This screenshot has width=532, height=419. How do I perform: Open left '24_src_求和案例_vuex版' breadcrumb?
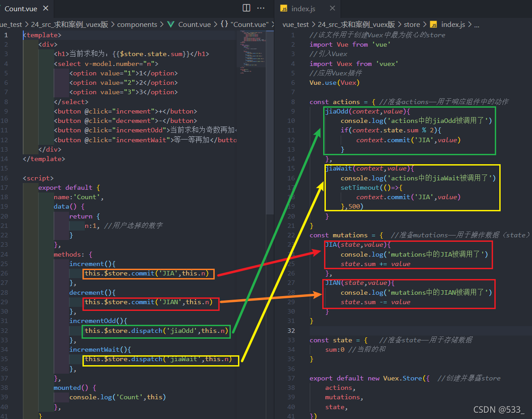(69, 24)
